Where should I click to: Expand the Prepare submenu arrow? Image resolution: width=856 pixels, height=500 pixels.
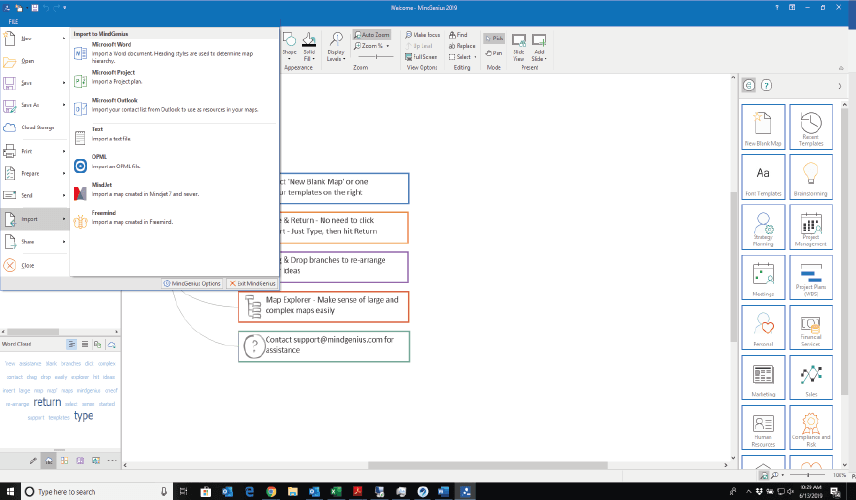(64, 174)
